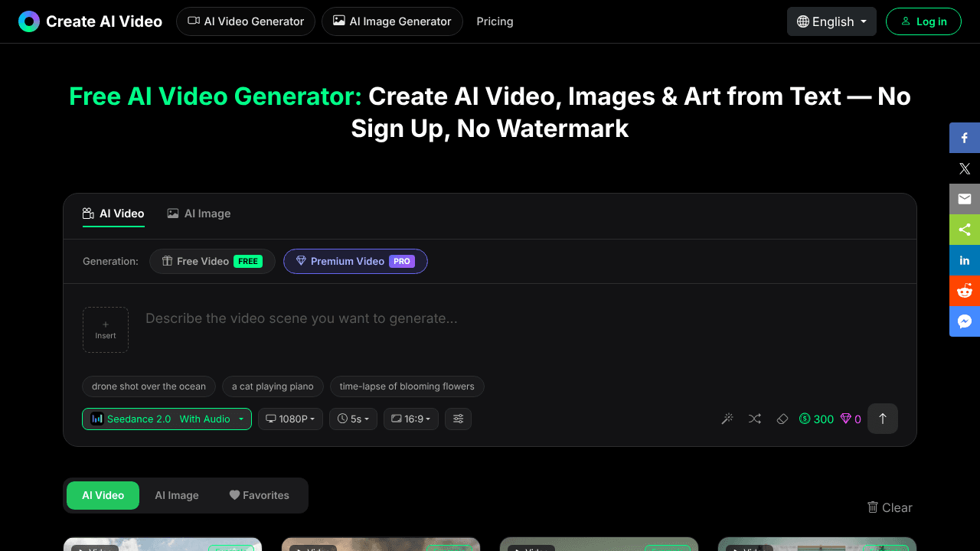980x551 pixels.
Task: Click Clear with trash icon
Action: point(890,507)
